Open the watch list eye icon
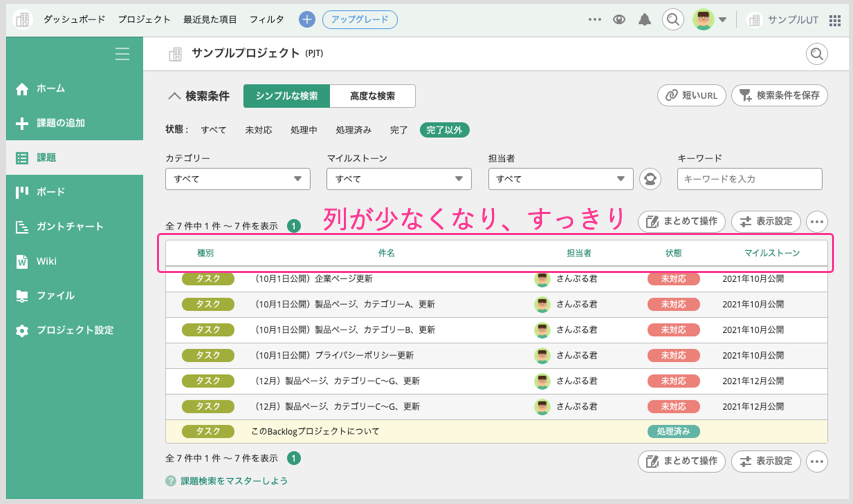The image size is (853, 504). click(619, 19)
